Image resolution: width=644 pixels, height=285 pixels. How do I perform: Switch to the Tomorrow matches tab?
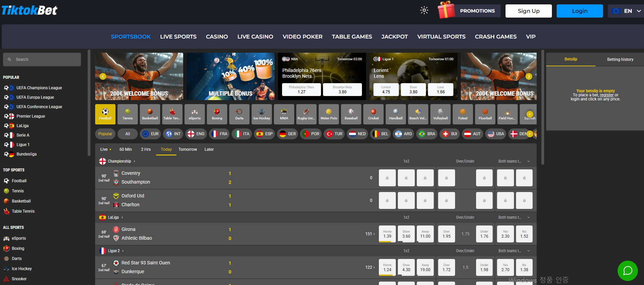coord(188,149)
